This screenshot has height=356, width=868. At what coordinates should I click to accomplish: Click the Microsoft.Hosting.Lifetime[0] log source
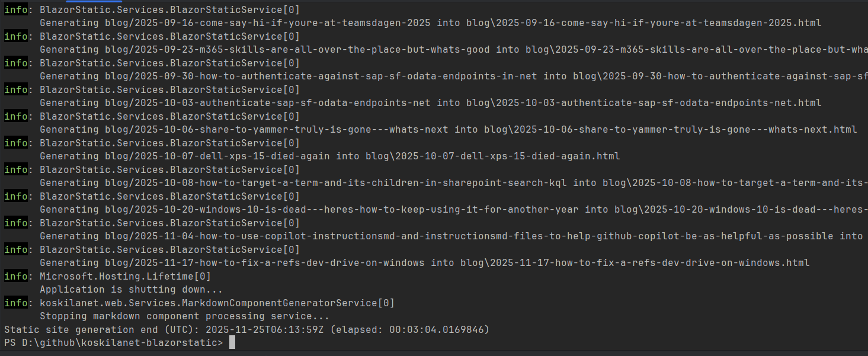click(x=125, y=276)
